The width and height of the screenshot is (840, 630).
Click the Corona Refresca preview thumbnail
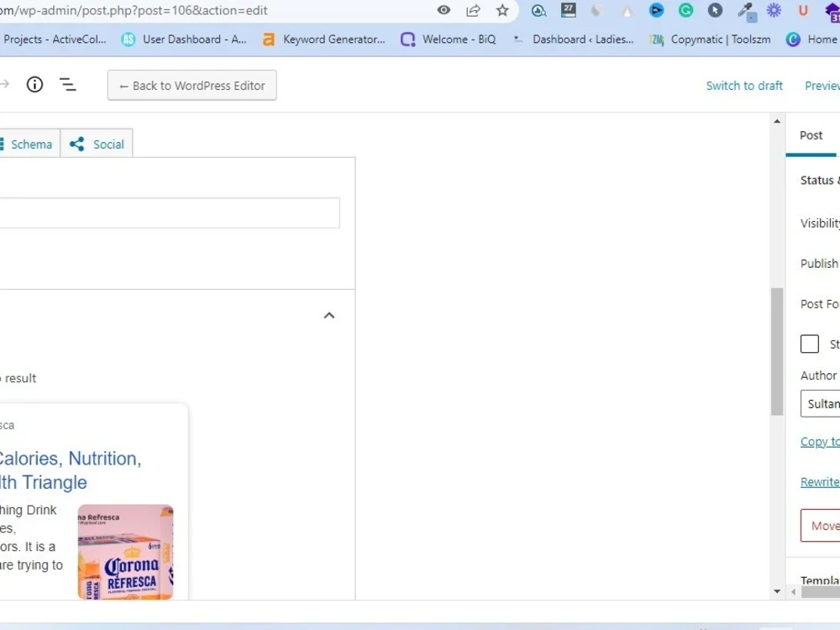pyautogui.click(x=125, y=552)
